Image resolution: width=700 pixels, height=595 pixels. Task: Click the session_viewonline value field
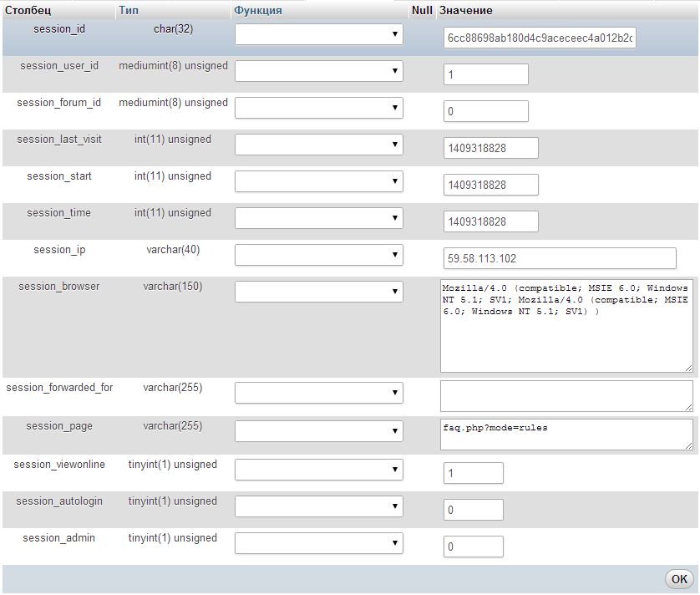pos(473,473)
